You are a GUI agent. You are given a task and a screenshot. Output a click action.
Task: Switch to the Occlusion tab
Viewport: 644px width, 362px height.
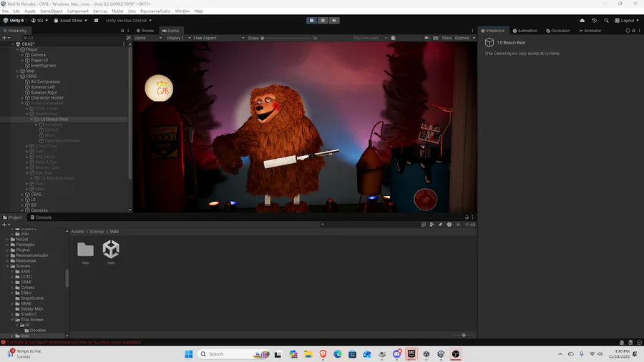click(557, 31)
